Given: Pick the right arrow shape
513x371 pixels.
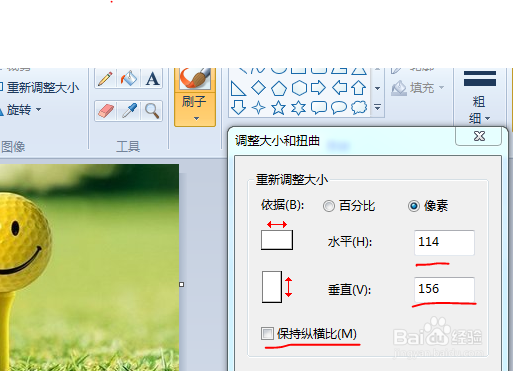Looking at the screenshot, I should tap(318, 88).
